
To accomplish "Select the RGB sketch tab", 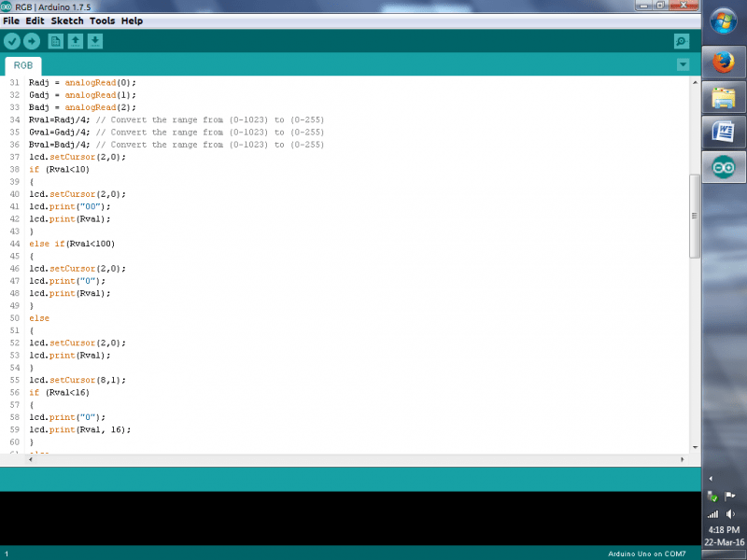I will pyautogui.click(x=22, y=65).
